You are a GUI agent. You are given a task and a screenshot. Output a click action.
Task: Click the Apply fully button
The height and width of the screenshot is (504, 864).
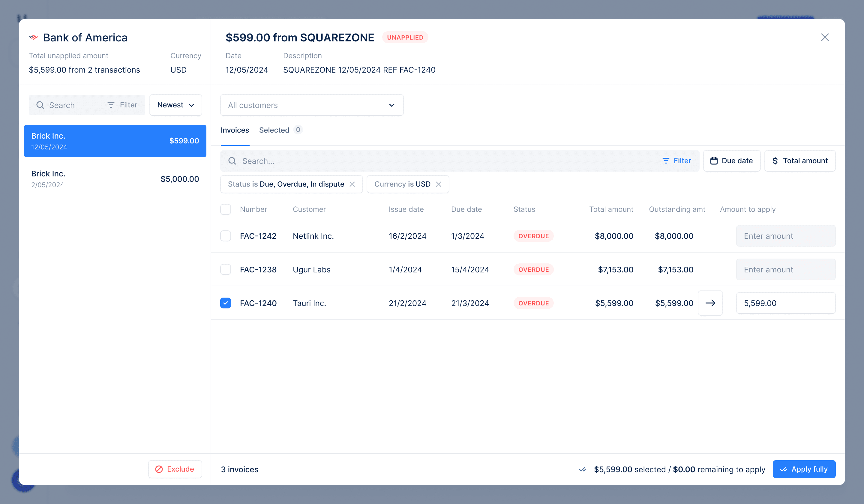(804, 469)
